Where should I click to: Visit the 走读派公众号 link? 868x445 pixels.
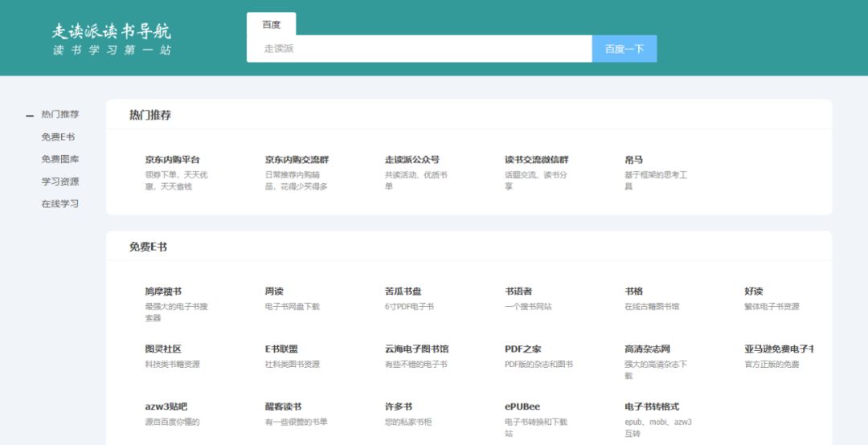tap(411, 160)
